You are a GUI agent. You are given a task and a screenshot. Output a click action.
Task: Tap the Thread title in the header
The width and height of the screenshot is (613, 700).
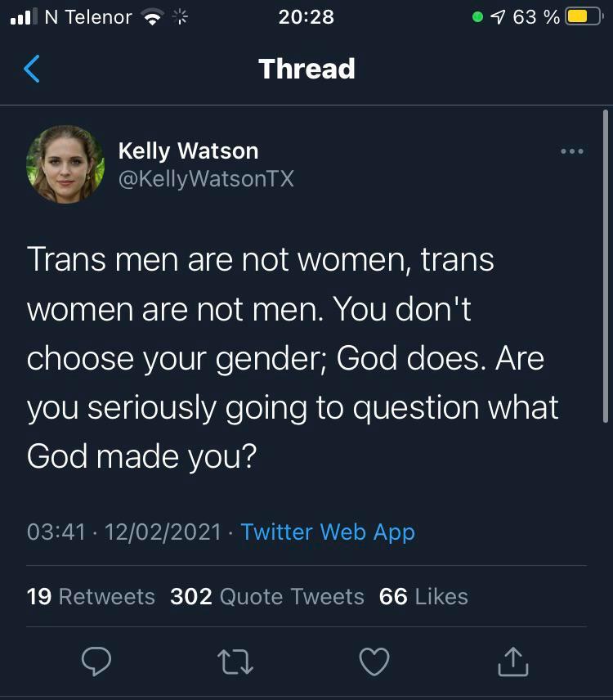[306, 69]
